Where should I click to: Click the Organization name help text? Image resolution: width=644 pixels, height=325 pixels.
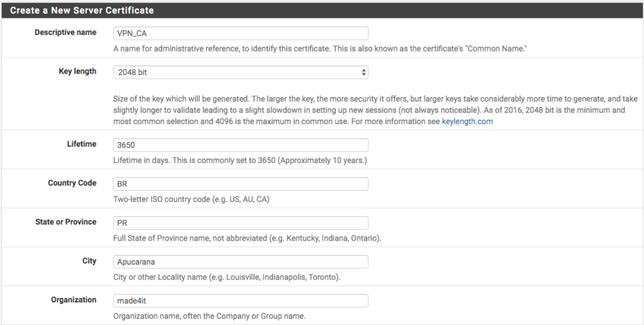pos(209,316)
